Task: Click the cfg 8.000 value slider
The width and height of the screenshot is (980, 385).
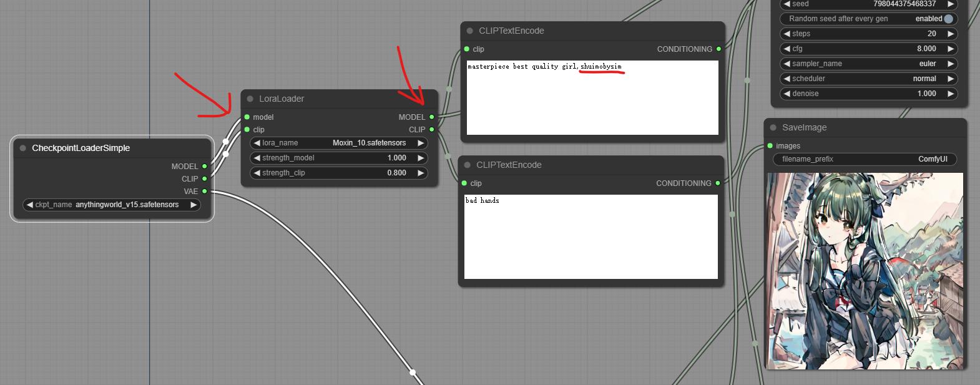Action: tap(868, 49)
